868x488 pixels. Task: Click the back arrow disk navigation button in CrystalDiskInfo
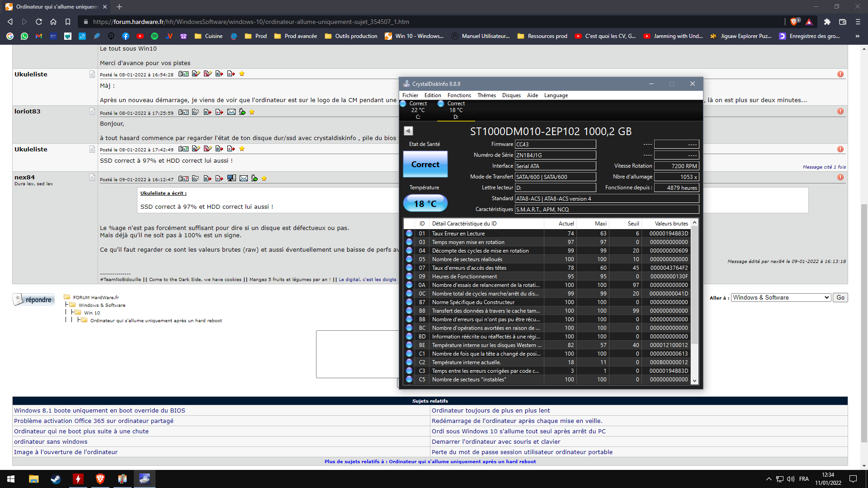tap(408, 131)
